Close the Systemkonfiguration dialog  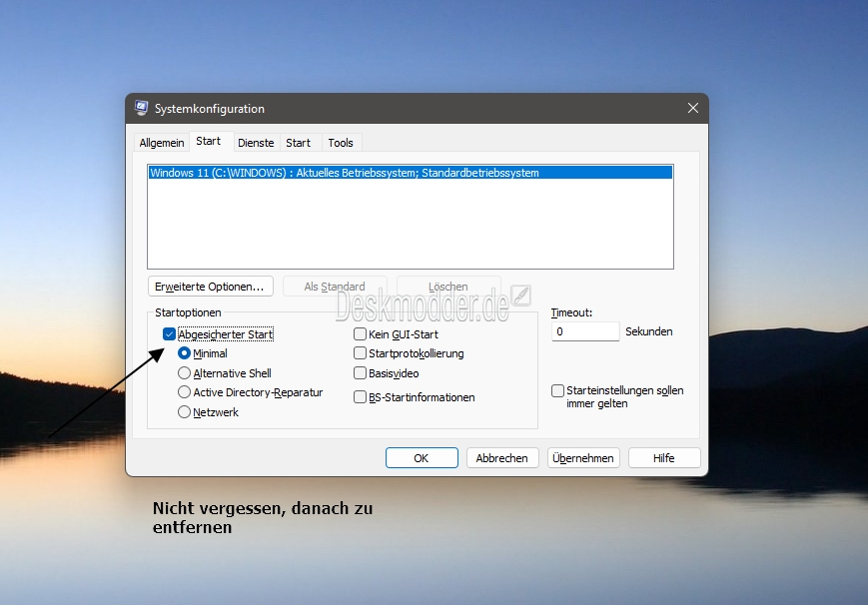point(692,108)
